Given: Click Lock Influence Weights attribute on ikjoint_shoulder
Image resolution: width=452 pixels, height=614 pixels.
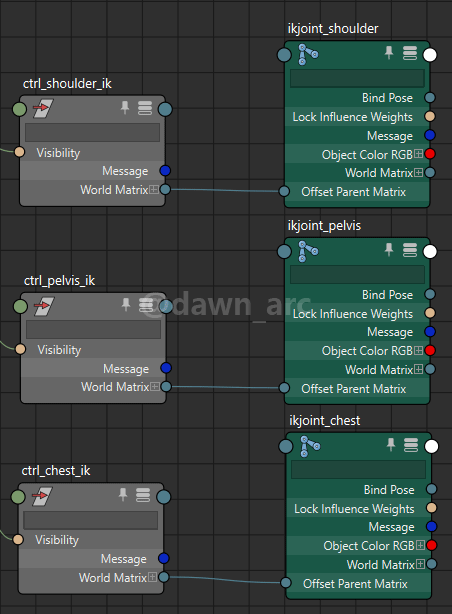Looking at the screenshot, I should (353, 117).
